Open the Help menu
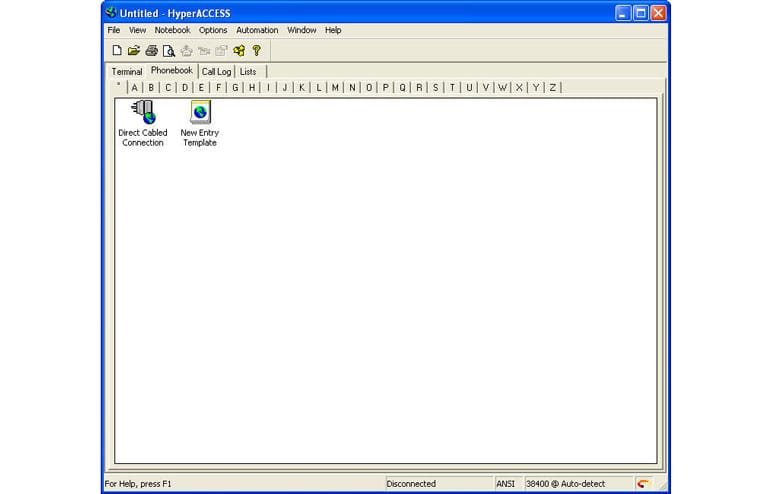 333,30
